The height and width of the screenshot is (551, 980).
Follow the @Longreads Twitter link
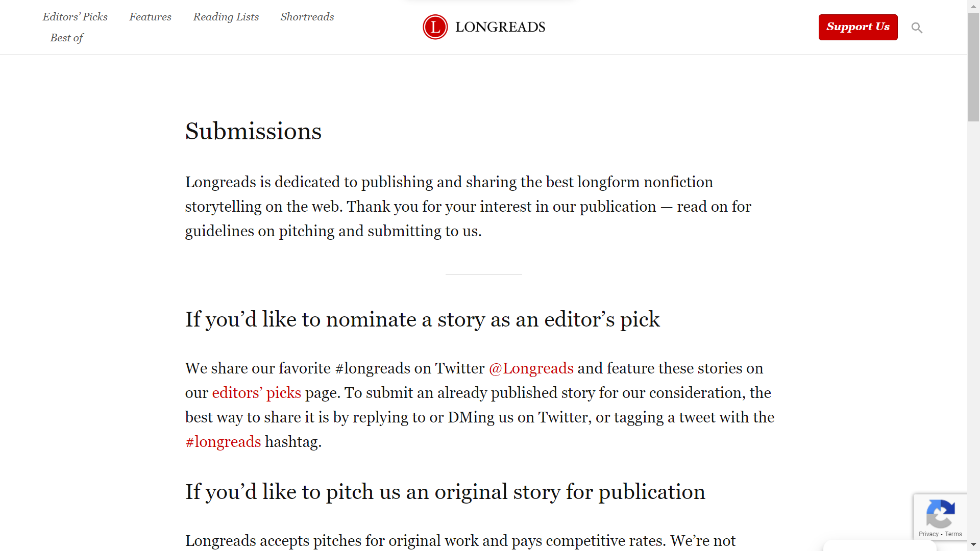click(531, 368)
